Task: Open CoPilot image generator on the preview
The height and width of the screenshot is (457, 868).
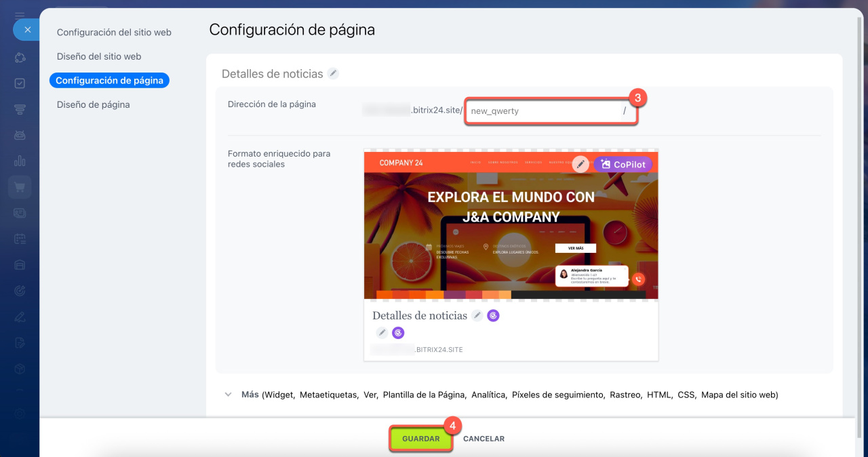Action: 623,164
